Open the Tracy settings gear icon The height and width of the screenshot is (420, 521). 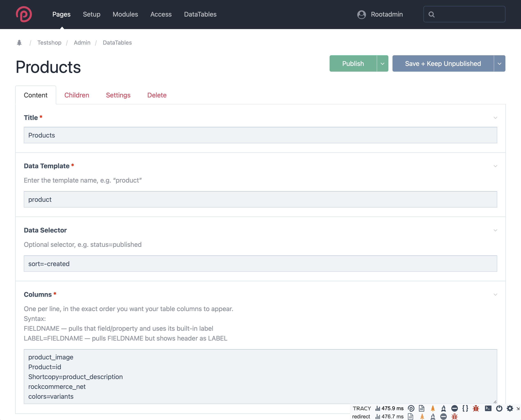point(510,409)
